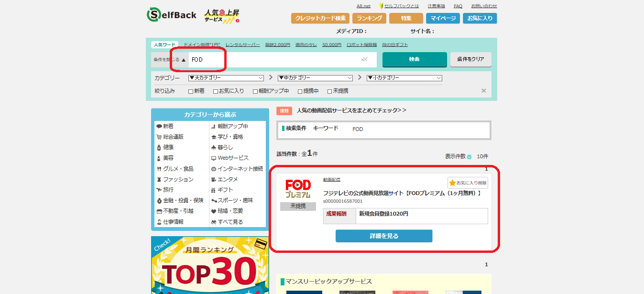Open the 大カテゴリー dropdown
Image resolution: width=644 pixels, height=294 pixels.
pyautogui.click(x=226, y=78)
